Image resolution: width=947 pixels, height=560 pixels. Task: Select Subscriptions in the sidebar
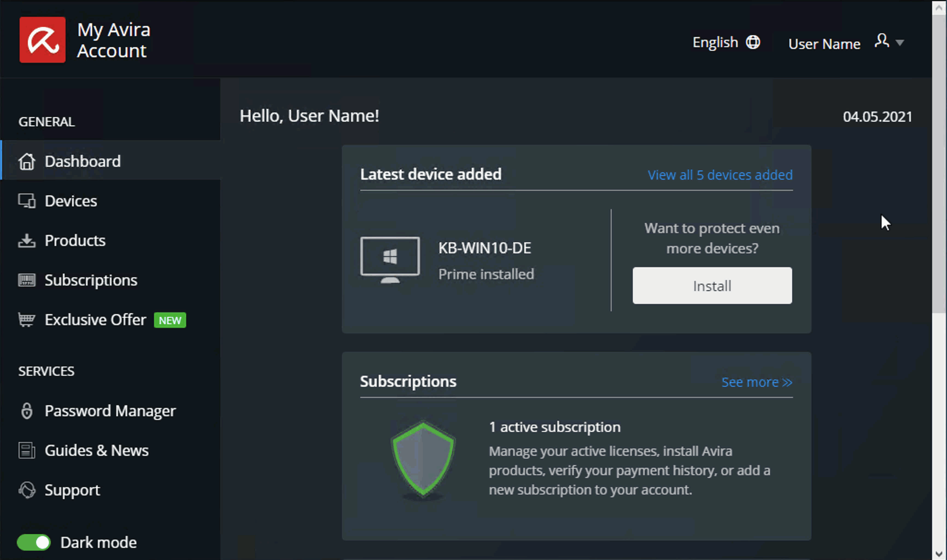coord(111,280)
